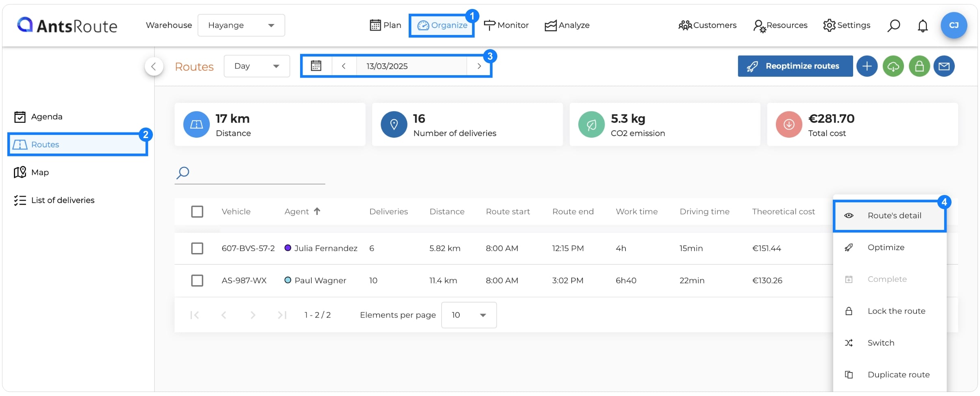Sort by Agent column
This screenshot has height=396, width=980.
pos(303,212)
